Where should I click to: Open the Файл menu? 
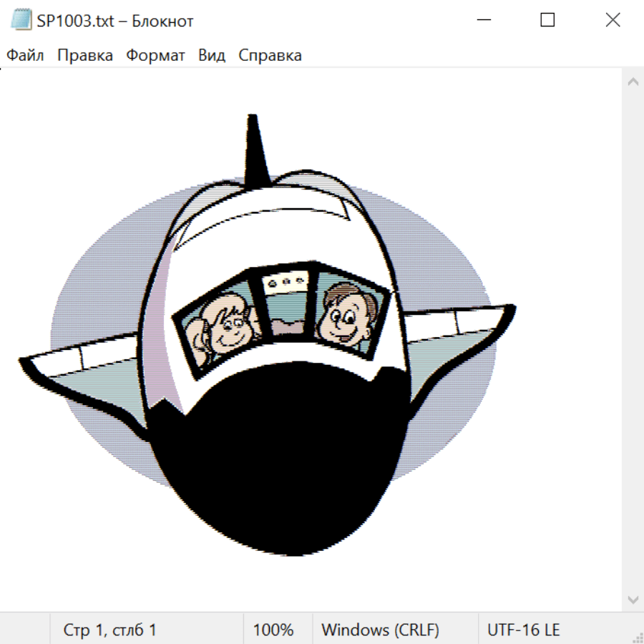point(25,56)
